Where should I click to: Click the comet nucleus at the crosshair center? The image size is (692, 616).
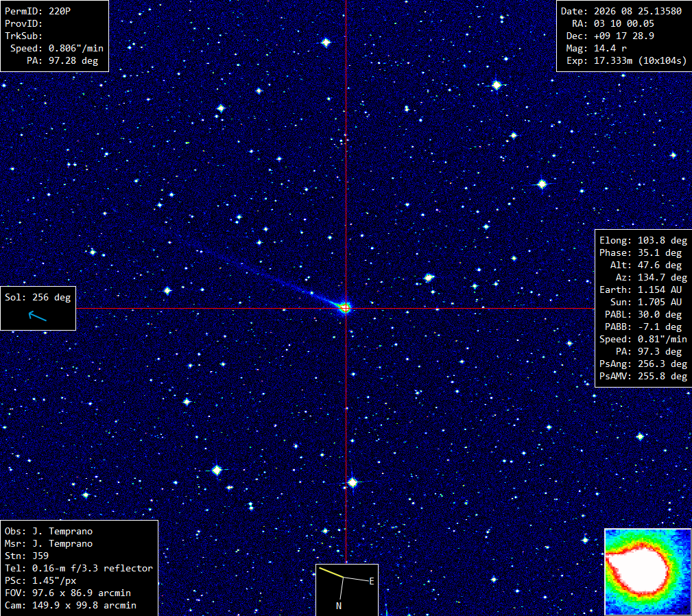[x=346, y=308]
